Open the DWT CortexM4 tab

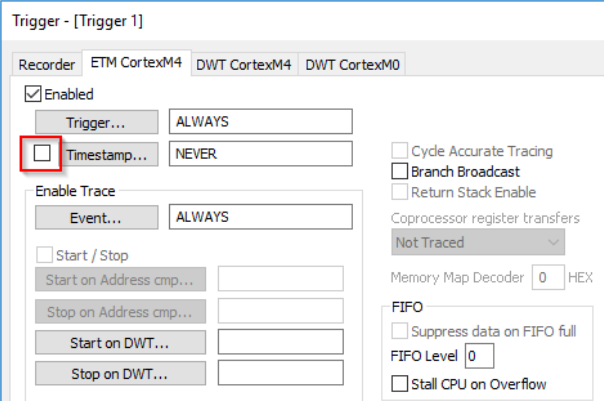(243, 65)
